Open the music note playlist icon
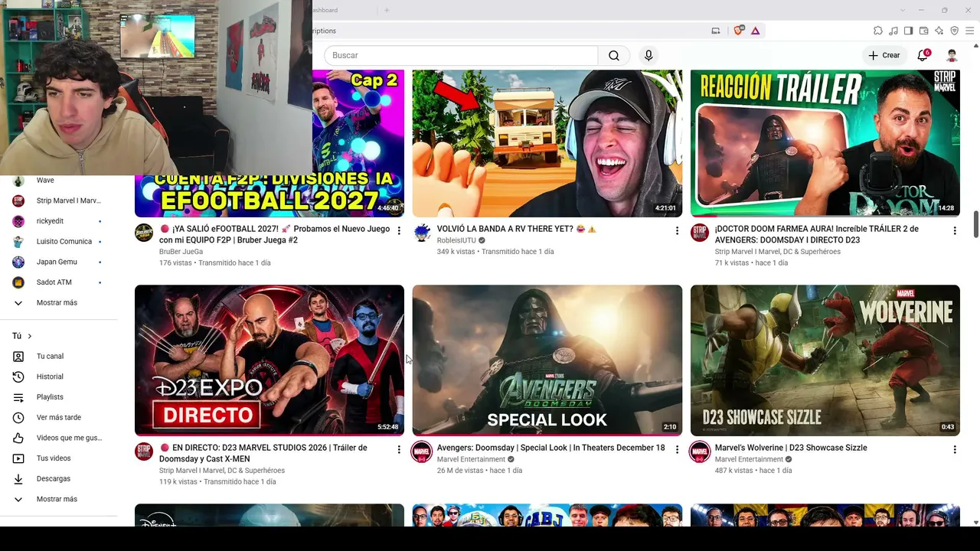 point(893,31)
